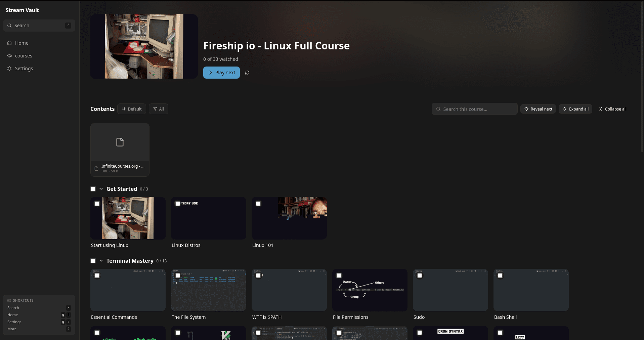644x340 pixels.
Task: Click the large file icon on InfiniteCourses card
Action: 120,142
